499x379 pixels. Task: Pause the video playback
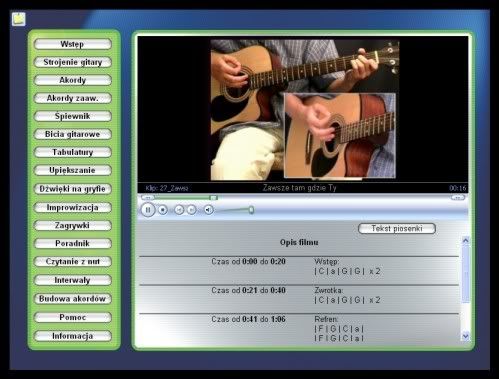tap(148, 210)
